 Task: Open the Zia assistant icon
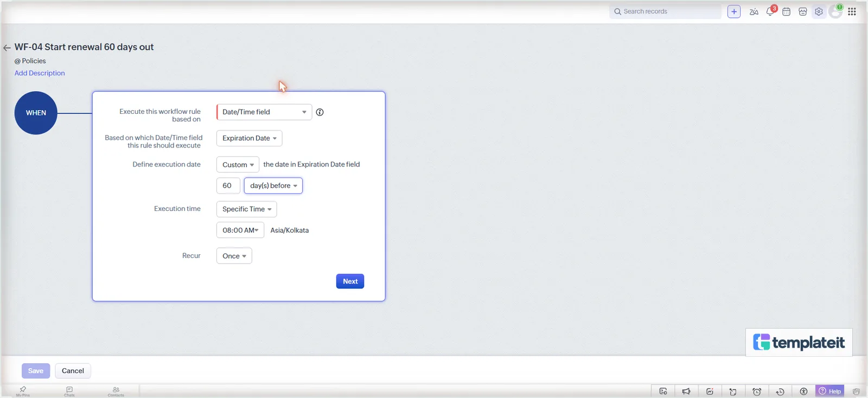click(754, 11)
